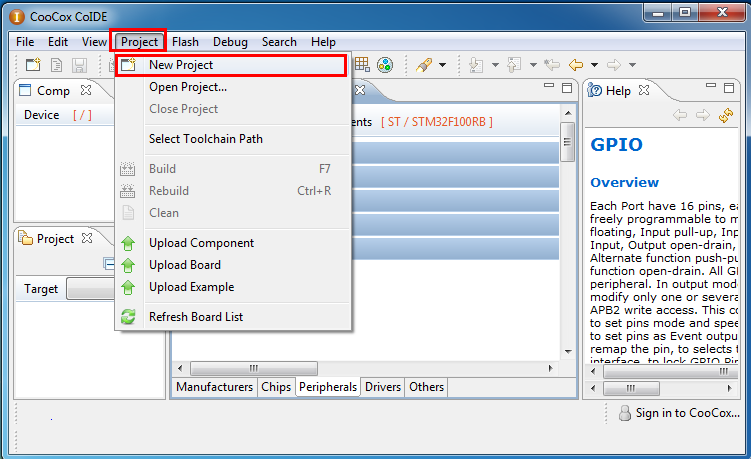Choose New Project from the menu
Viewport: 751px width, 459px height.
tap(230, 65)
